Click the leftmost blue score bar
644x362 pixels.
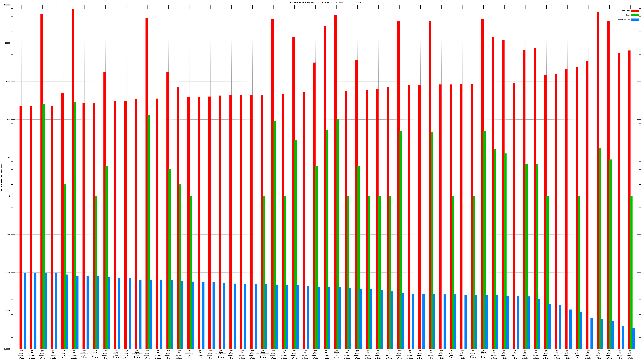pyautogui.click(x=25, y=311)
